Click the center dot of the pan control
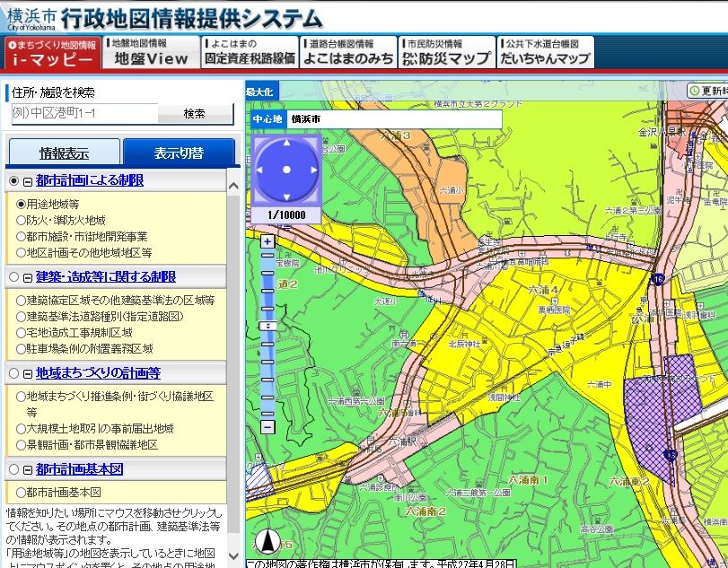Image resolution: width=728 pixels, height=568 pixels. [x=286, y=170]
